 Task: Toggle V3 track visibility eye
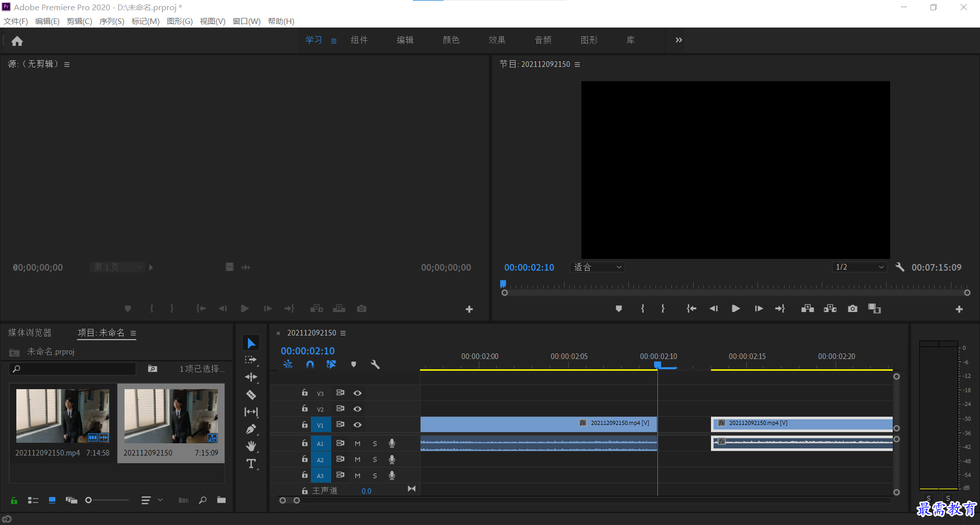coord(357,393)
